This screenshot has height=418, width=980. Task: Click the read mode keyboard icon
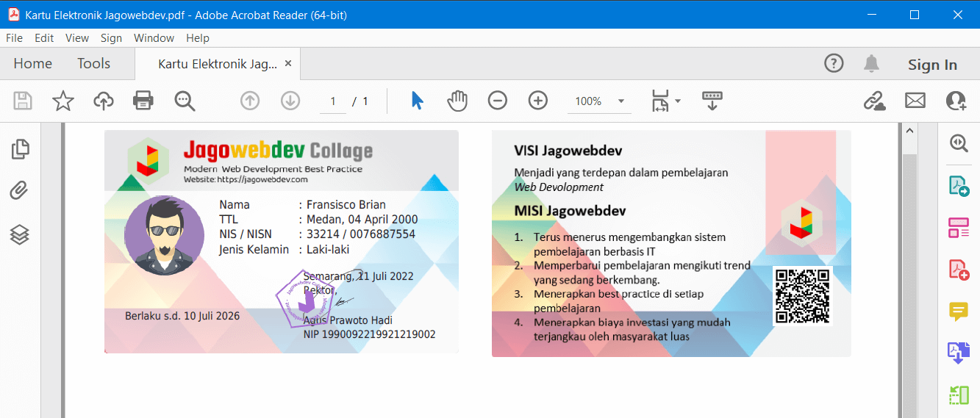click(x=712, y=101)
